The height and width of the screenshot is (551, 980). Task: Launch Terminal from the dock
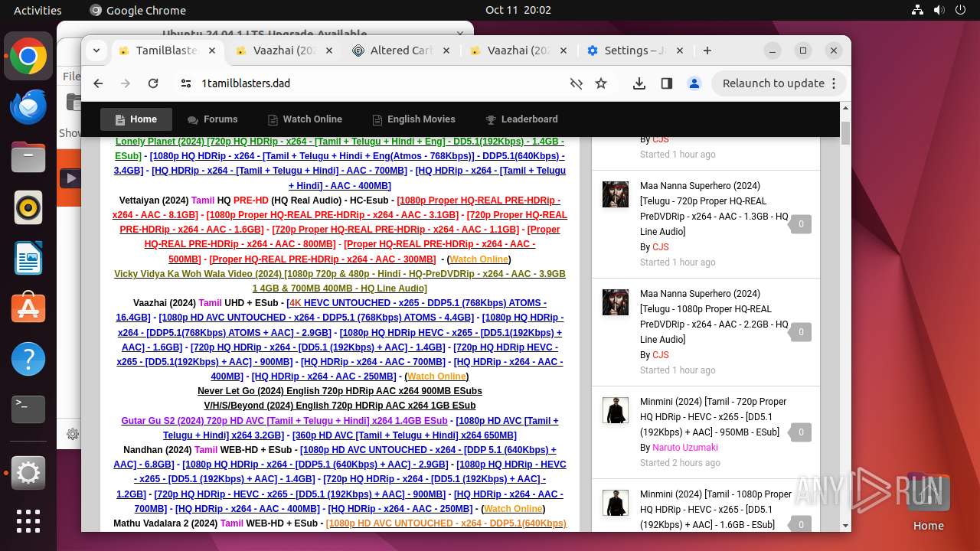[x=28, y=409]
